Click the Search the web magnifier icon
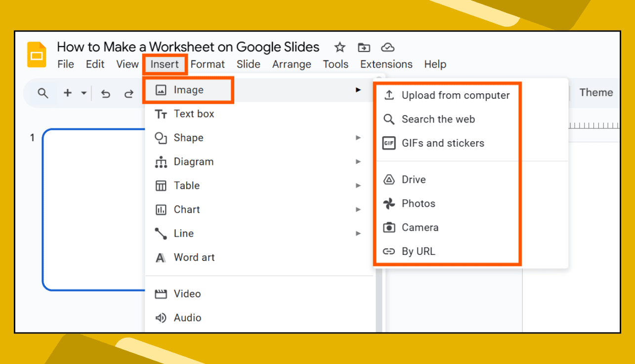Image resolution: width=635 pixels, height=364 pixels. [389, 119]
